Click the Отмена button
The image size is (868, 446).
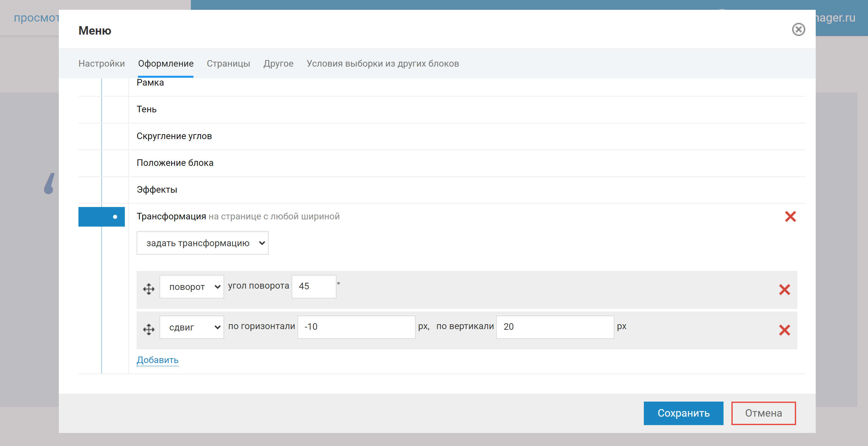click(x=763, y=413)
